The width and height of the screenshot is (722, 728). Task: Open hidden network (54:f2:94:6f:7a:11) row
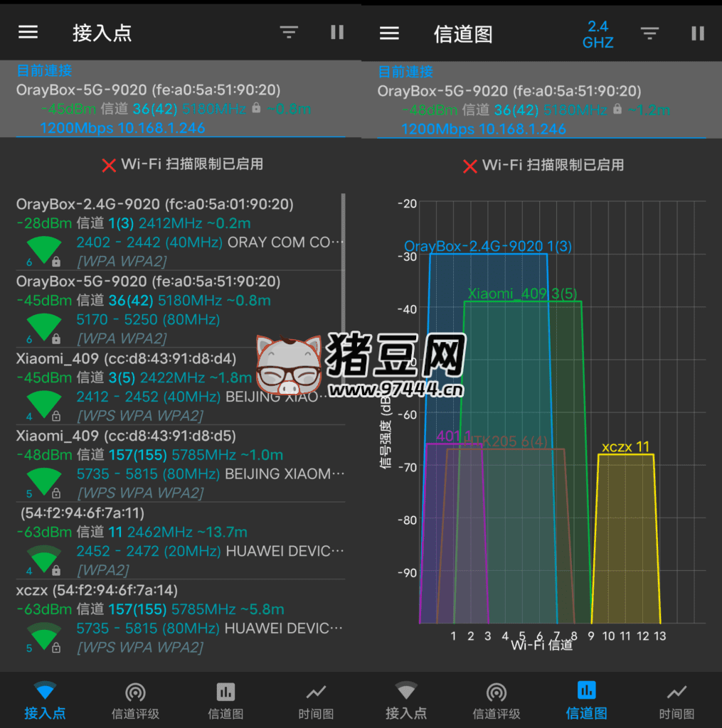click(180, 540)
